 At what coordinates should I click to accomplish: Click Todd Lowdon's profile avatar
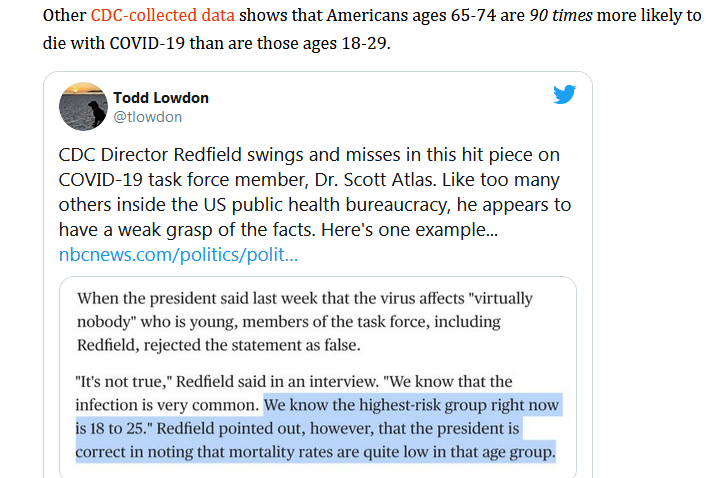[85, 106]
